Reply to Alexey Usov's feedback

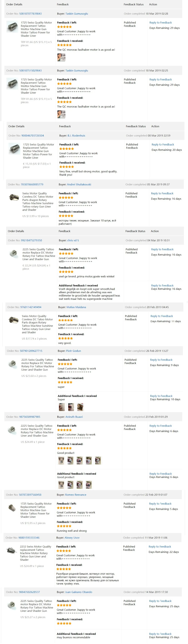pyautogui.click(x=159, y=546)
